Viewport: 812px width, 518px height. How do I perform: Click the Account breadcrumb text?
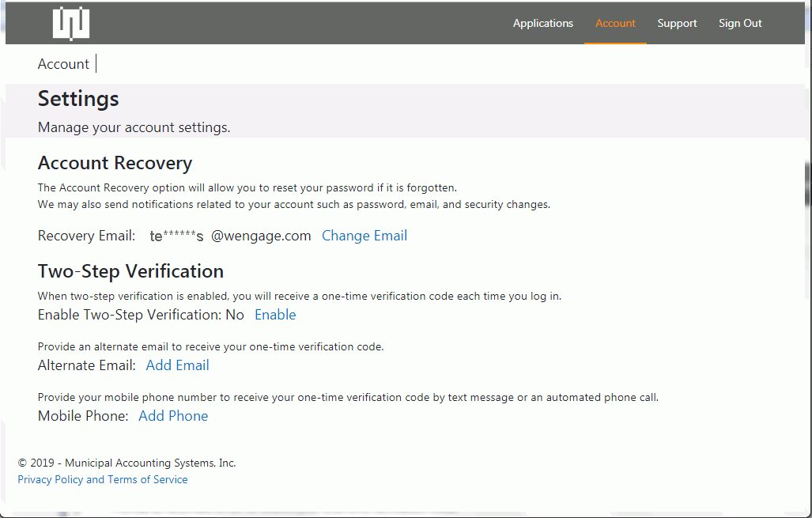point(63,64)
